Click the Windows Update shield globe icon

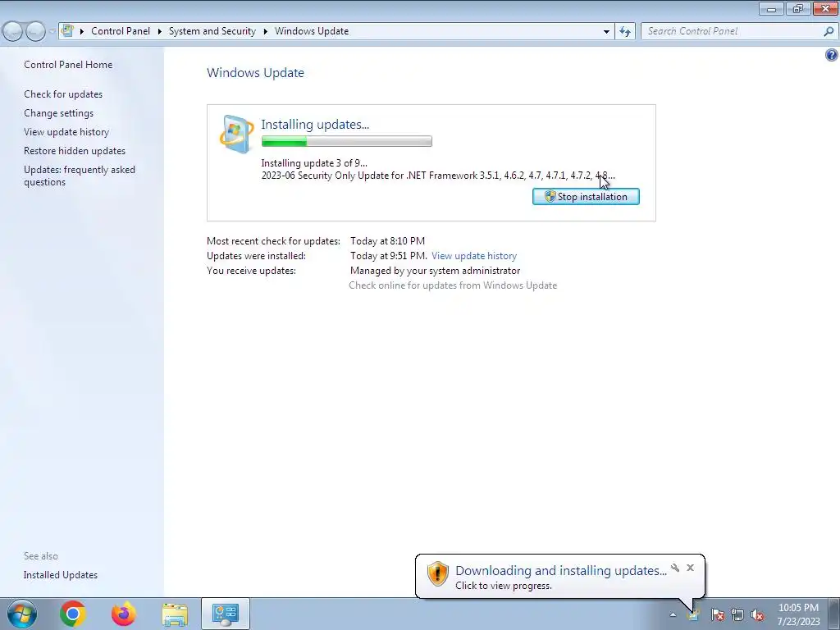click(x=237, y=134)
